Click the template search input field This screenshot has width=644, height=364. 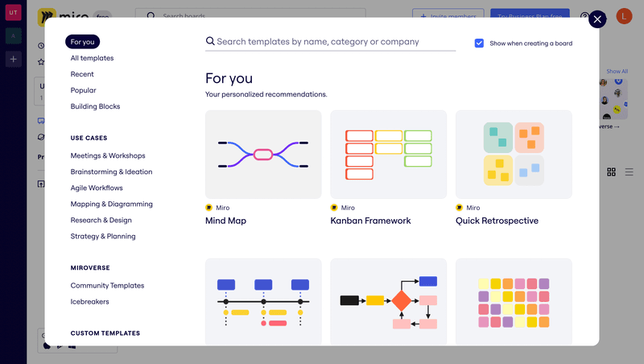coord(334,42)
